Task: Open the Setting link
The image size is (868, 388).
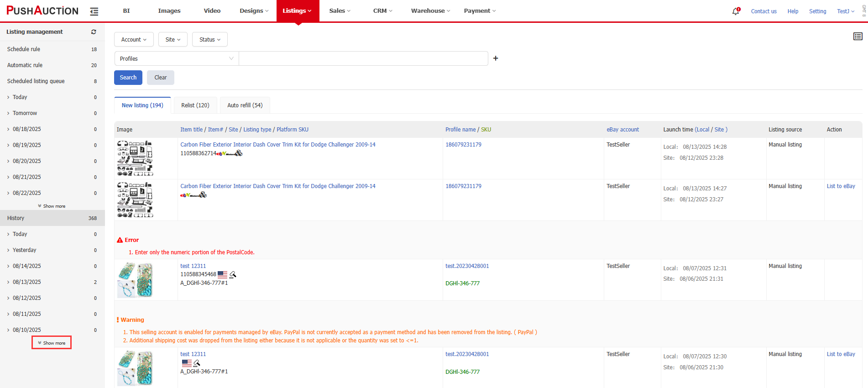Action: tap(818, 11)
